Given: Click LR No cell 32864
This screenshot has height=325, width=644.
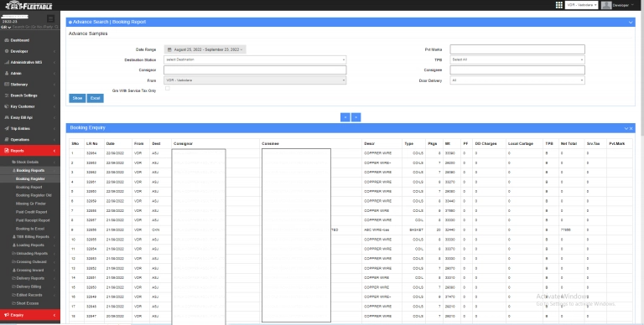Looking at the screenshot, I should pyautogui.click(x=91, y=153).
